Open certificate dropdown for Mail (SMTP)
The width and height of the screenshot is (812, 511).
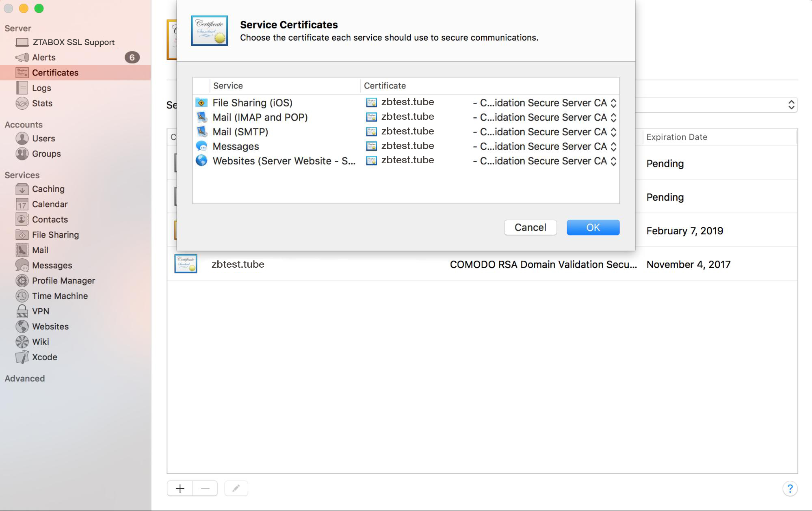pyautogui.click(x=613, y=132)
